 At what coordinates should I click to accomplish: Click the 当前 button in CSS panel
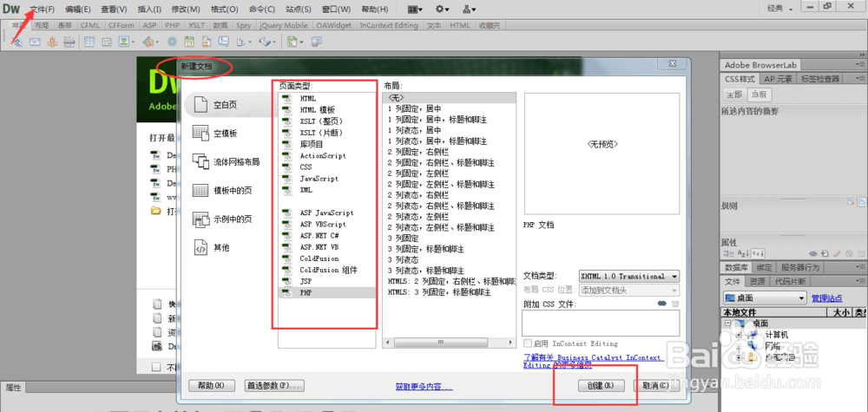pos(758,95)
